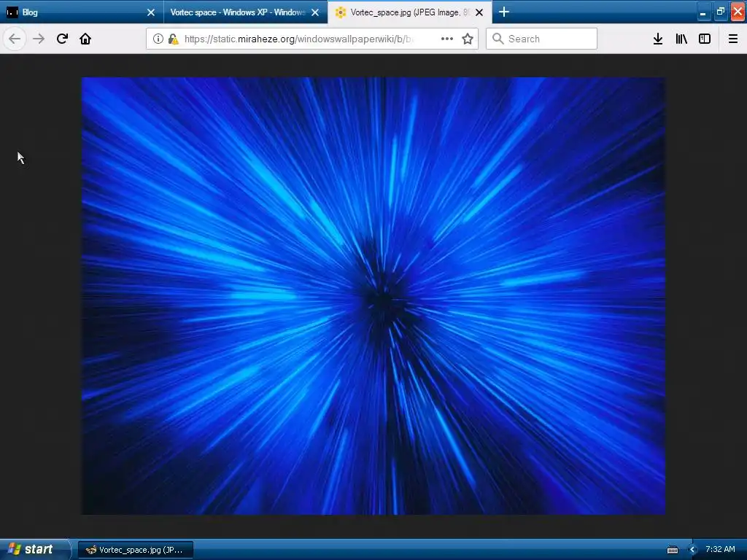Screen dimensions: 747x560
Task: Go back to the previous page
Action: point(15,39)
